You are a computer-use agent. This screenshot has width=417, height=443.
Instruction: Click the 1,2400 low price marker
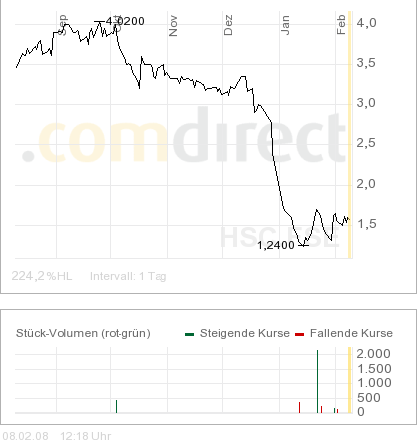(276, 245)
